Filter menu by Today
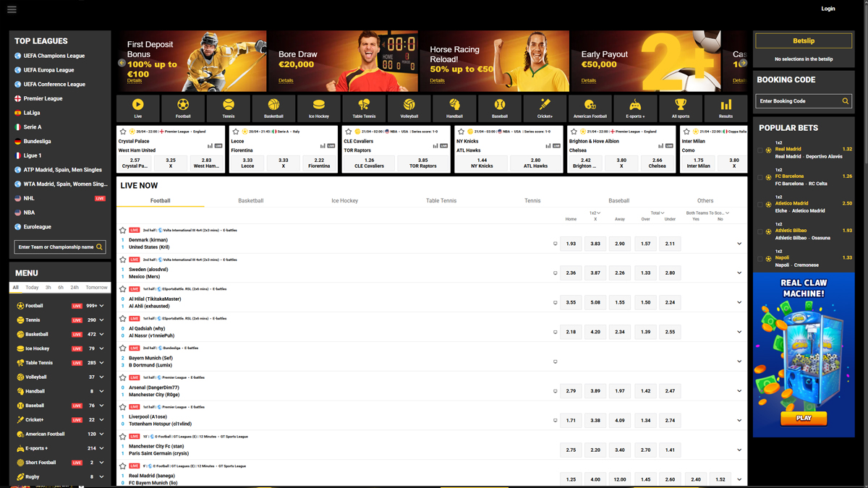 (x=32, y=288)
